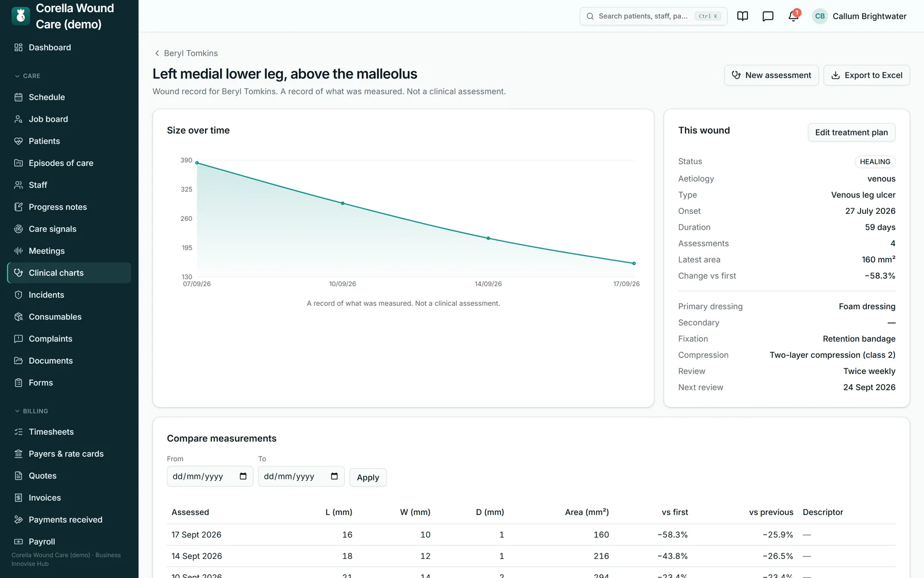The image size is (924, 578).
Task: Open calendar picker in To date field
Action: pyautogui.click(x=334, y=476)
